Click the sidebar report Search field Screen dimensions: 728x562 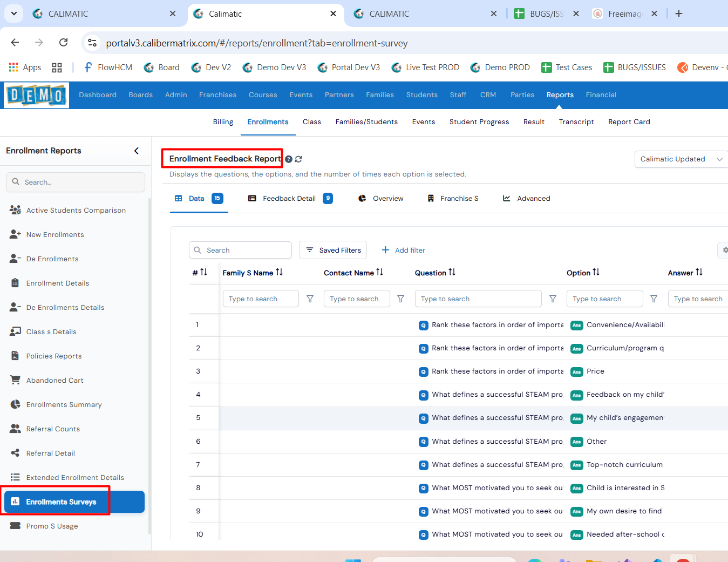point(76,182)
